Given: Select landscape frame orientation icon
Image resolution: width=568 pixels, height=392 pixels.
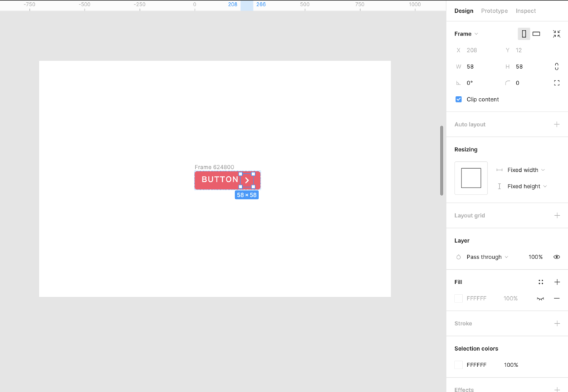Looking at the screenshot, I should 537,33.
